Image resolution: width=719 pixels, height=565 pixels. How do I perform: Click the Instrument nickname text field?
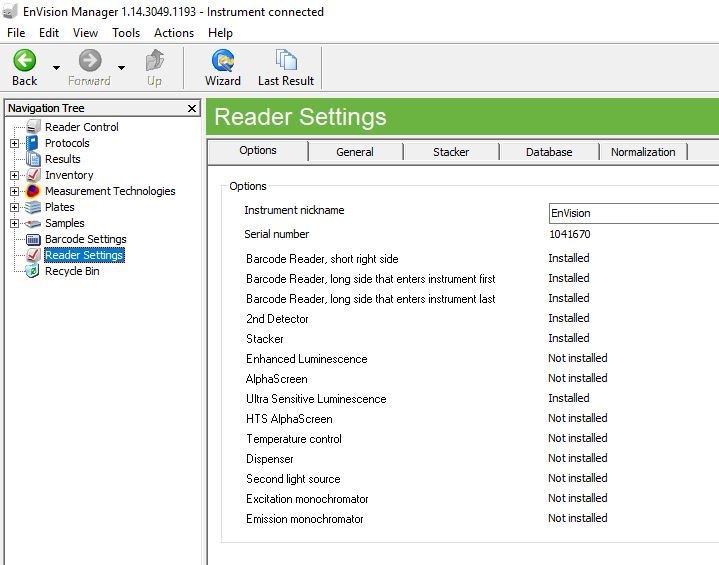pyautogui.click(x=632, y=213)
